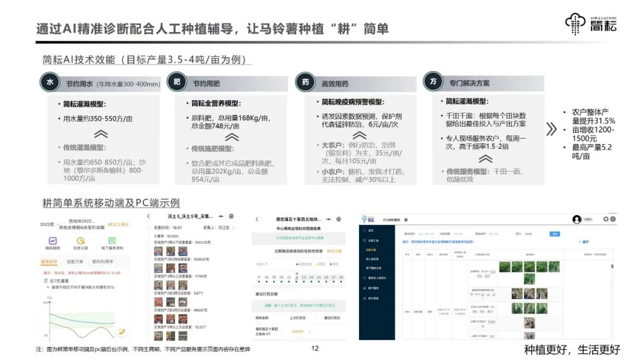The height and width of the screenshot is (360, 640).
Task: Select date 24 in the warning calendar strip
Action: (311, 278)
